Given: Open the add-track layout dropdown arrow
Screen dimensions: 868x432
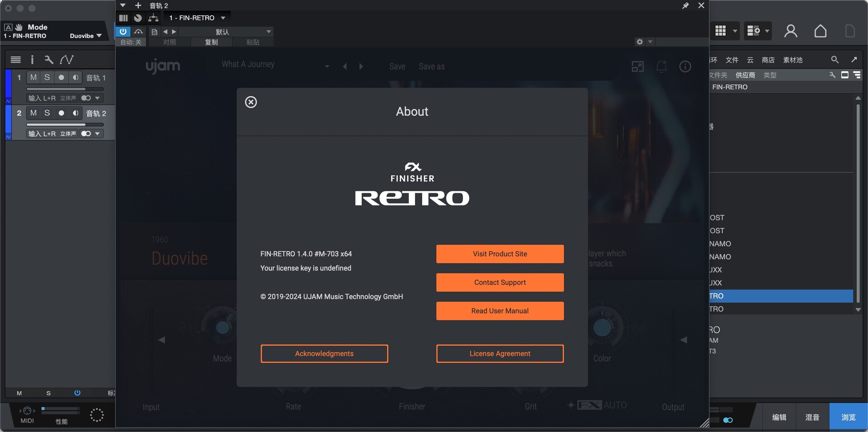Looking at the screenshot, I should click(767, 31).
